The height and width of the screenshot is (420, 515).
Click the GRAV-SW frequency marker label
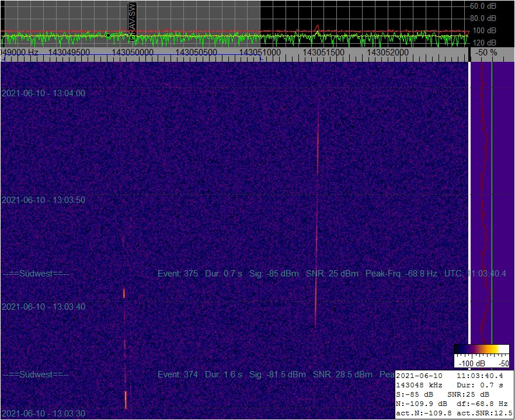tap(132, 20)
